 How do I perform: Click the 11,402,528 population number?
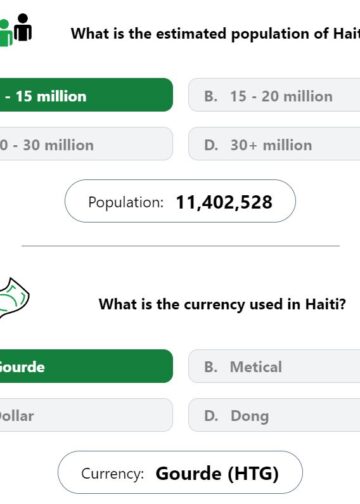(x=224, y=202)
